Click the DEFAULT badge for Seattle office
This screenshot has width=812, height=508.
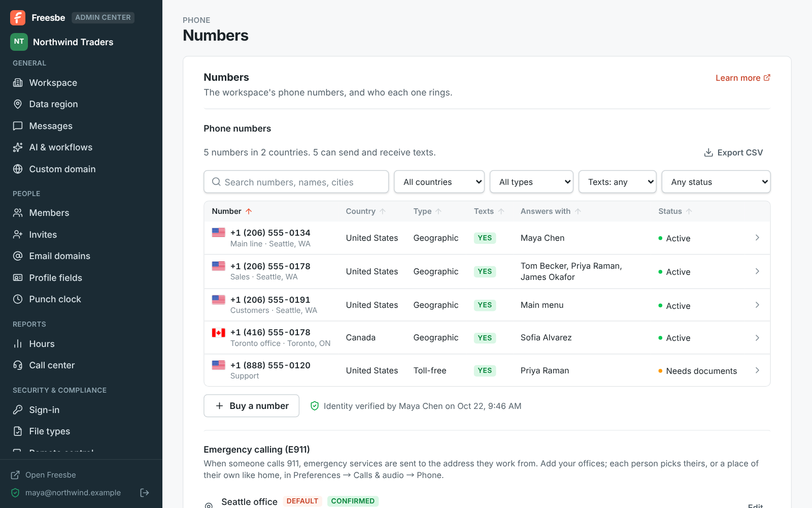302,501
